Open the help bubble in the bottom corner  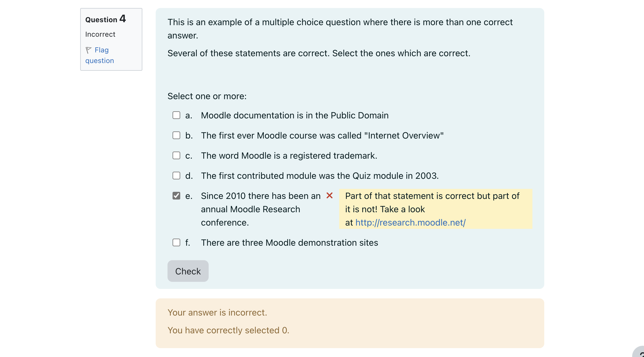click(x=639, y=352)
